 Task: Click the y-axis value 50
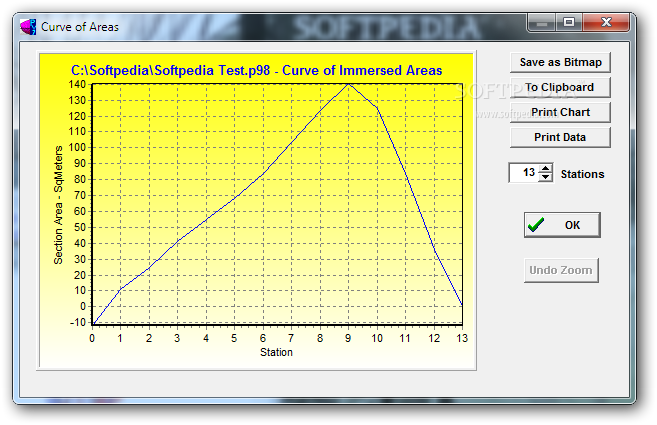point(80,227)
